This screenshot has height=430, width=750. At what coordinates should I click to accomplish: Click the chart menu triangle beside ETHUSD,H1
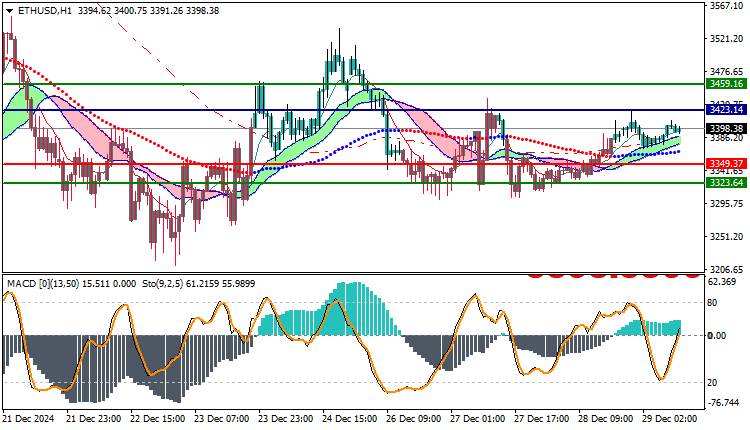[10, 11]
